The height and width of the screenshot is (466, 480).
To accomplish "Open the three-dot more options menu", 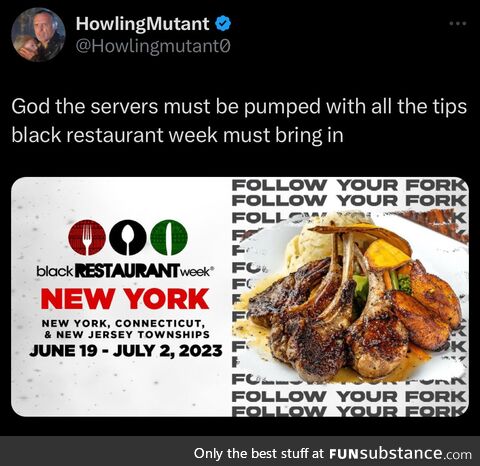I will [x=458, y=24].
